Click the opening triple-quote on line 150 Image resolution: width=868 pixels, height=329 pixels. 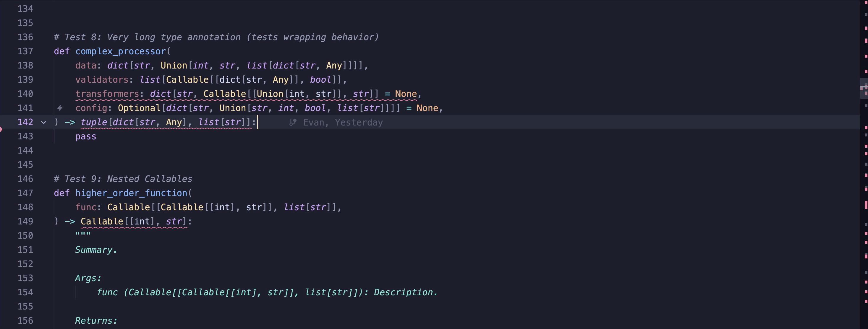(x=83, y=234)
